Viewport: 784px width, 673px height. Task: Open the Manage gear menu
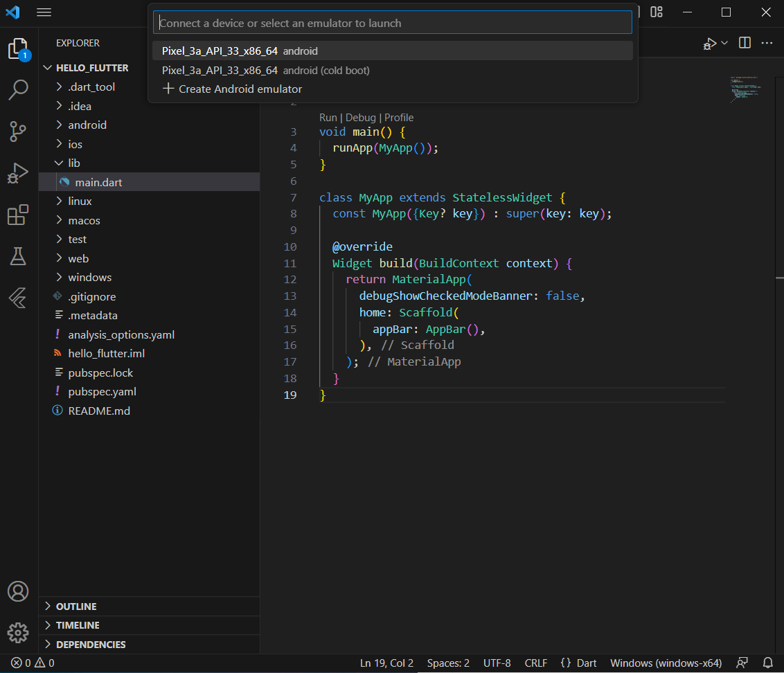18,633
